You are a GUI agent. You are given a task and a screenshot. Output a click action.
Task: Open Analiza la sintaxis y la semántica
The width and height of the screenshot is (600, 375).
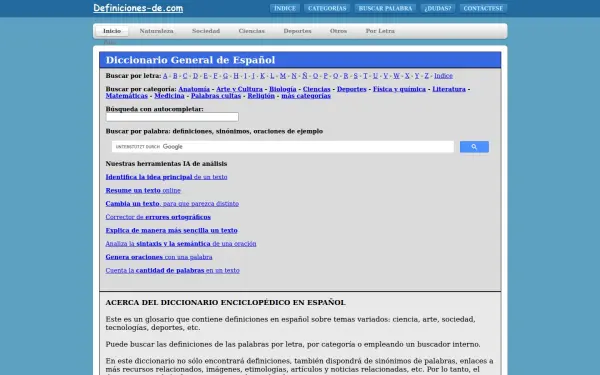point(181,244)
